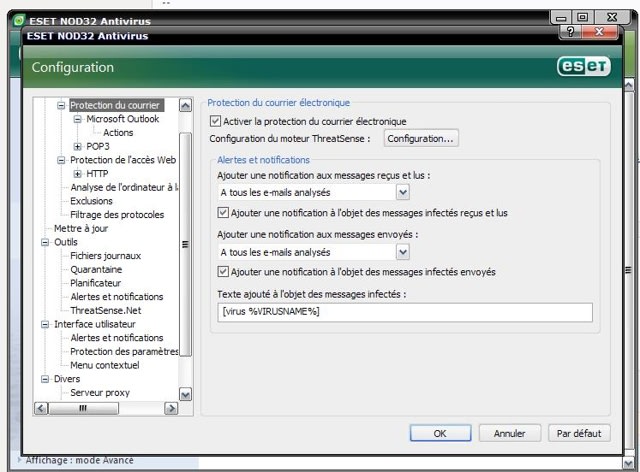The image size is (640, 472).
Task: Select Interface utilisateur tree item
Action: pos(95,324)
